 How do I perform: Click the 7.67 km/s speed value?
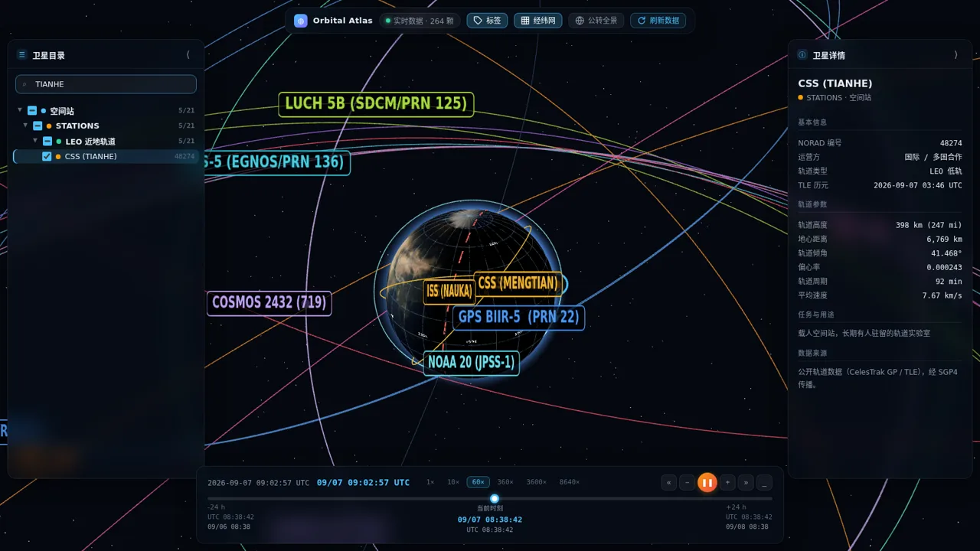click(942, 295)
